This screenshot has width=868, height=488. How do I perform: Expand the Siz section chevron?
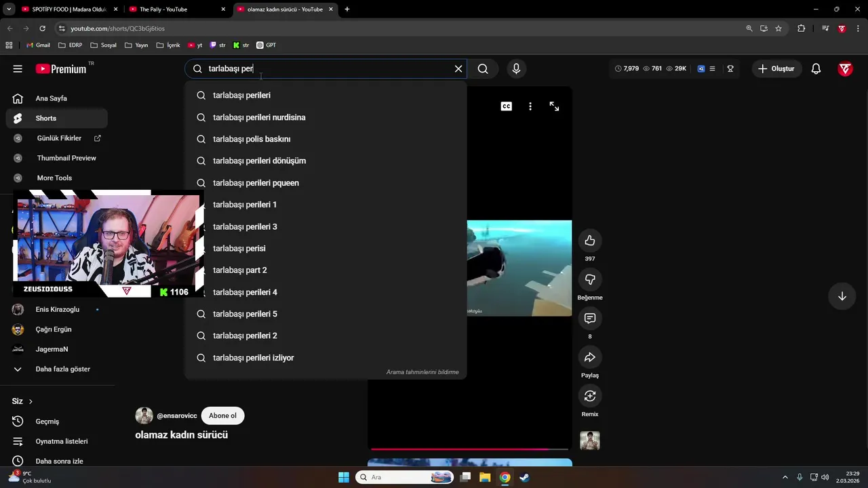[31, 401]
